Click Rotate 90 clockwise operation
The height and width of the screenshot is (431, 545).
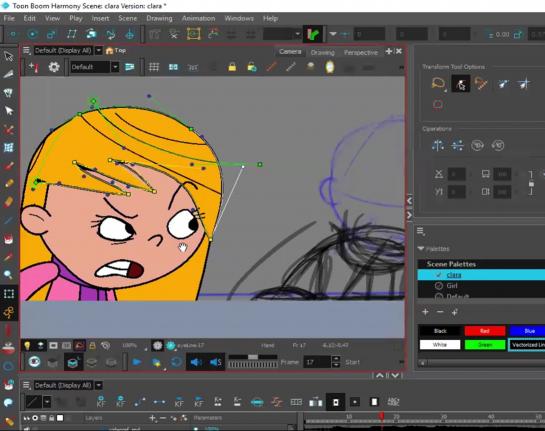click(x=478, y=145)
